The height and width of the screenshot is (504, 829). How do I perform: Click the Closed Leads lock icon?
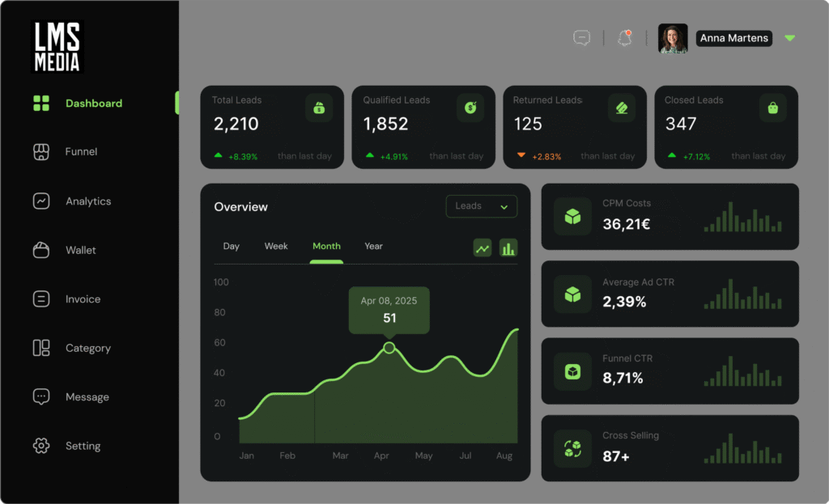772,108
